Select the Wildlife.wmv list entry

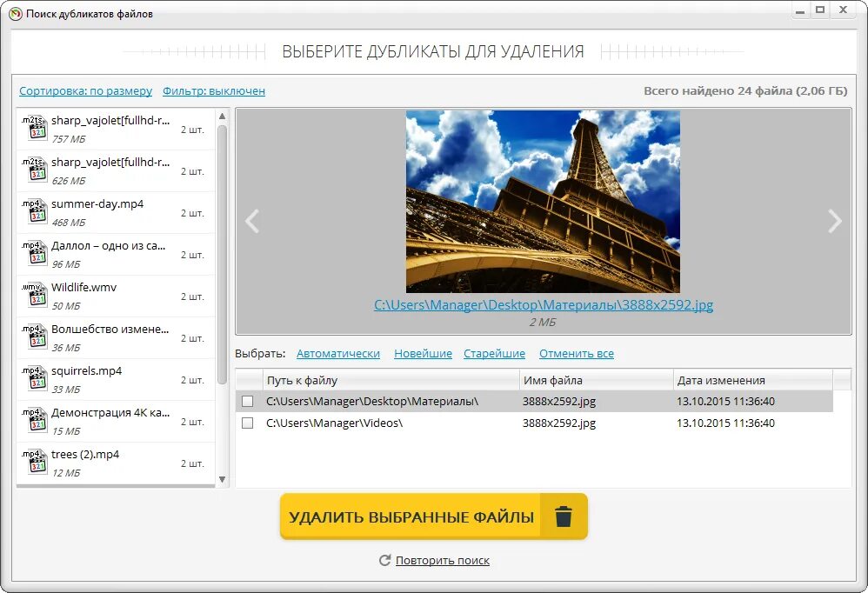[116, 296]
